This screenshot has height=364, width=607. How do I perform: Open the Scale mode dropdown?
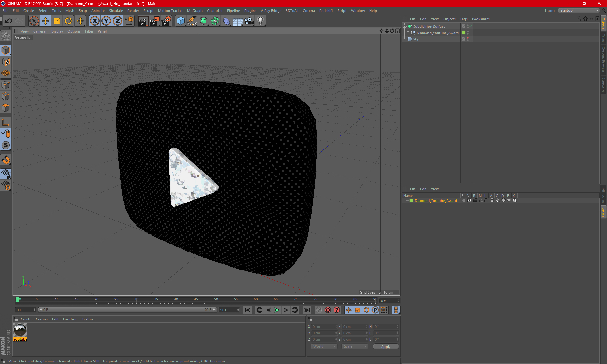point(355,346)
